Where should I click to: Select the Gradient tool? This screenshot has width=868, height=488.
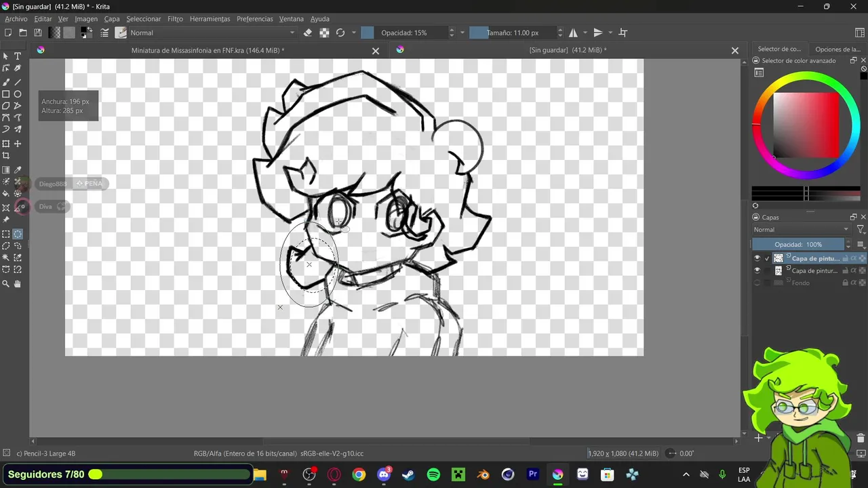(x=6, y=170)
